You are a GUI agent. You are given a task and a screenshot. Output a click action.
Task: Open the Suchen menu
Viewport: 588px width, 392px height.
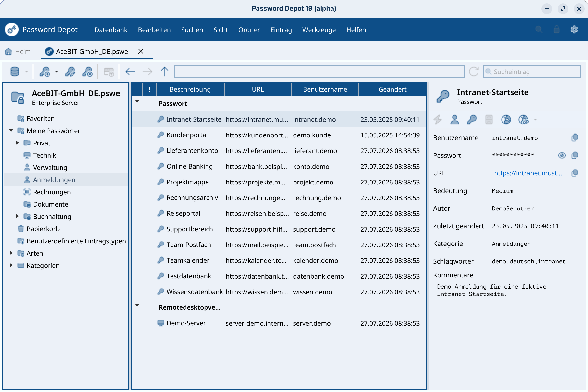[x=192, y=30]
